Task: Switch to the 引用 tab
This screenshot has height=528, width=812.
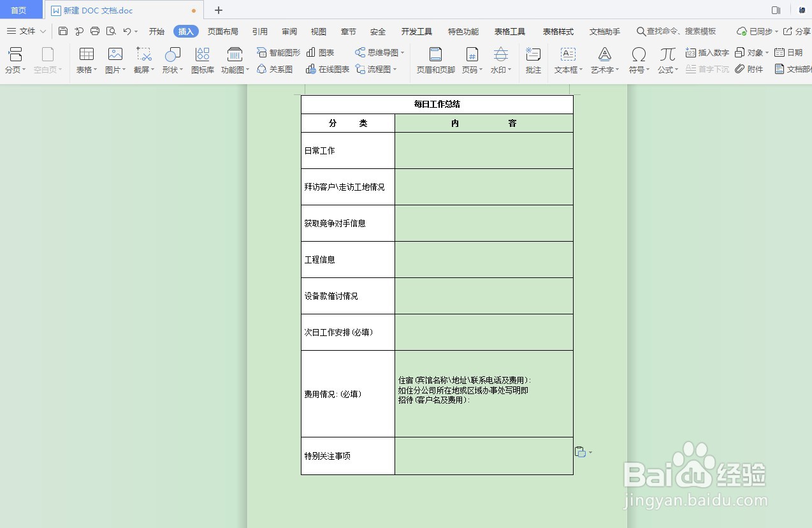Action: 260,31
